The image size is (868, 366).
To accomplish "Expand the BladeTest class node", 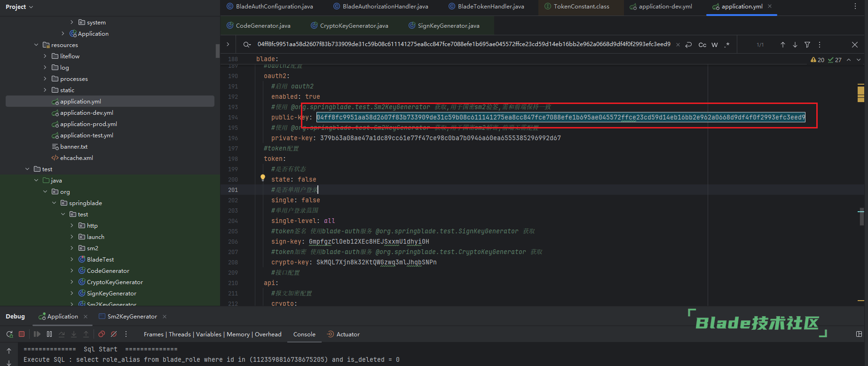I will click(x=72, y=259).
